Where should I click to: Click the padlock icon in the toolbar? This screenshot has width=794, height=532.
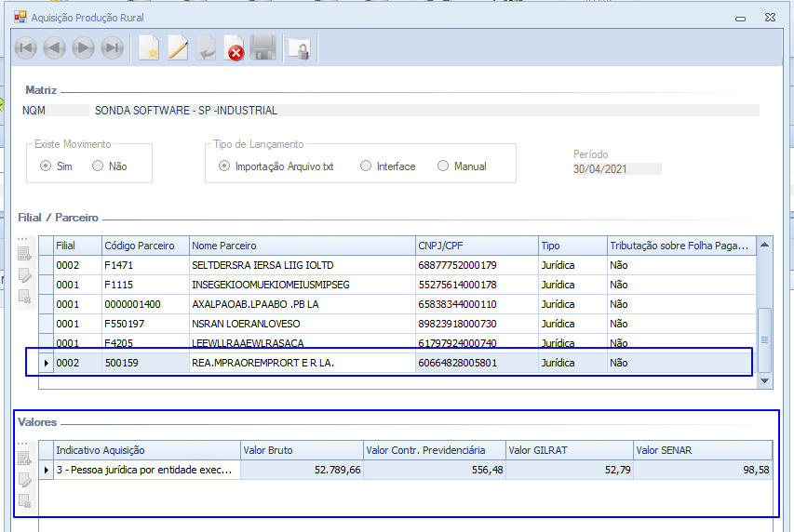(299, 49)
